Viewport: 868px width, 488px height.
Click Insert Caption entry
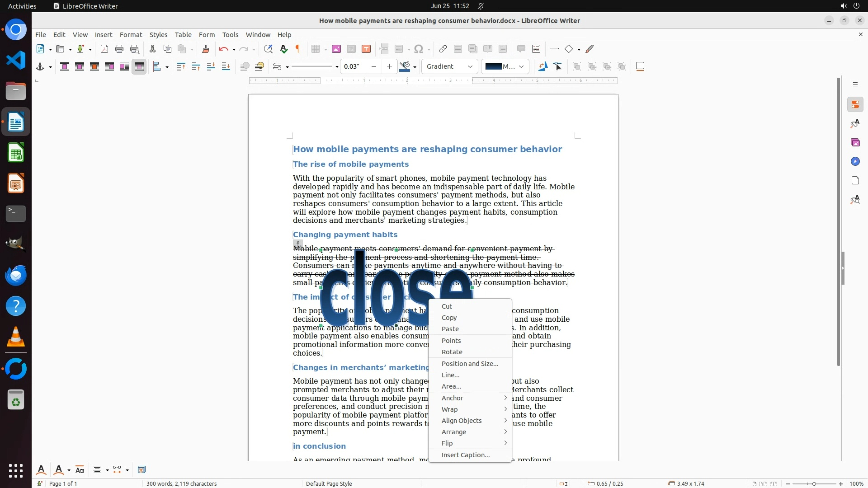(466, 455)
